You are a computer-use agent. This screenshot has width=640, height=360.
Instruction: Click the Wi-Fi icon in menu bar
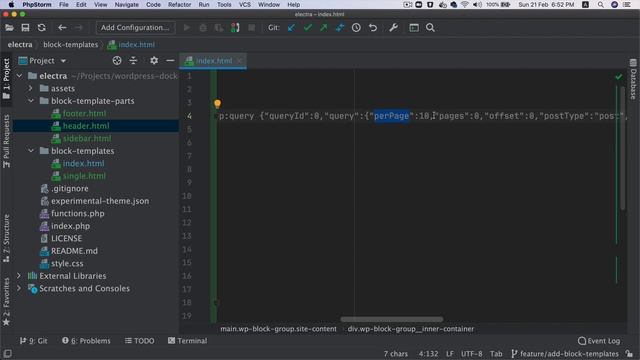click(464, 4)
